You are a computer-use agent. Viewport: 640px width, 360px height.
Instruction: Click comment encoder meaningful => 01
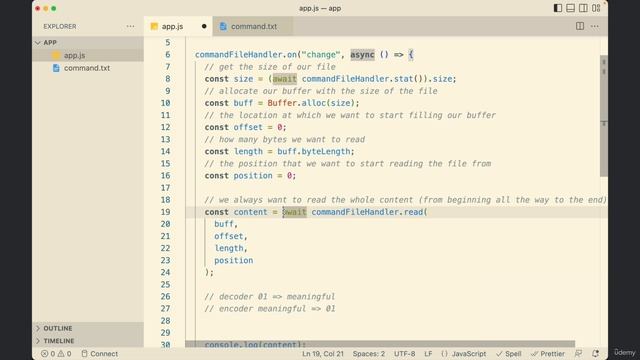pyautogui.click(x=270, y=309)
